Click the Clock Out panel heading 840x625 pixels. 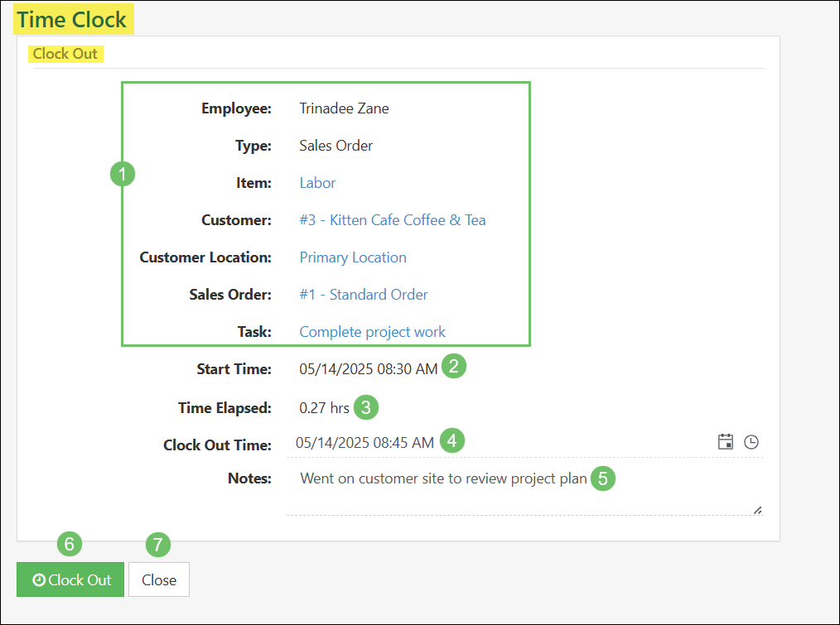pyautogui.click(x=65, y=54)
